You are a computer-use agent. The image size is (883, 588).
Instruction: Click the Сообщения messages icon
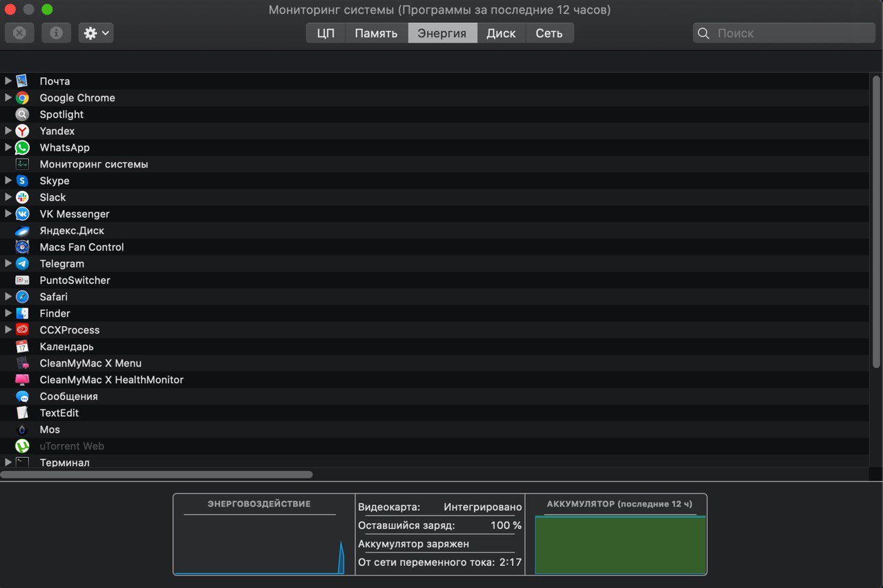[22, 396]
